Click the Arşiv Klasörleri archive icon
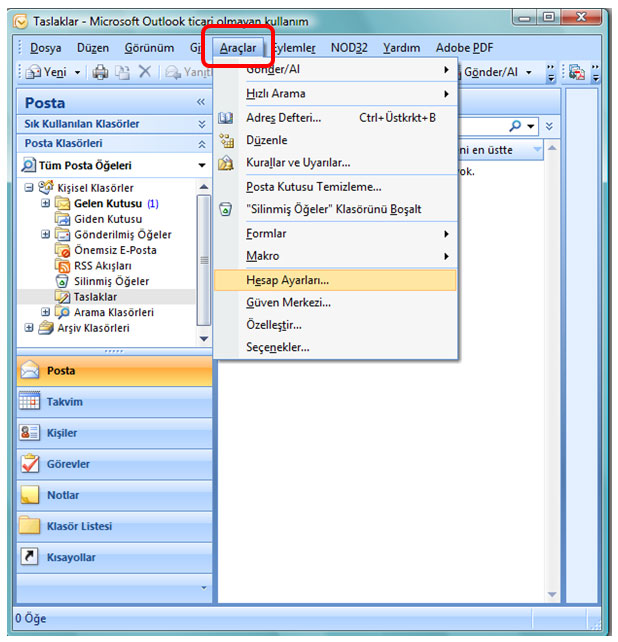The image size is (618, 642). 46,328
